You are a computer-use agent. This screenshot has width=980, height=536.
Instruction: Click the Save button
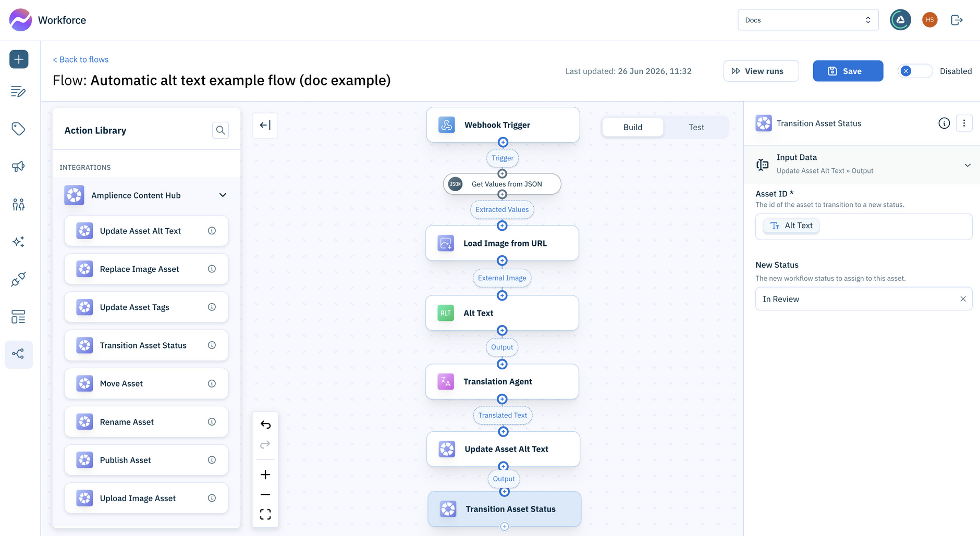click(848, 71)
